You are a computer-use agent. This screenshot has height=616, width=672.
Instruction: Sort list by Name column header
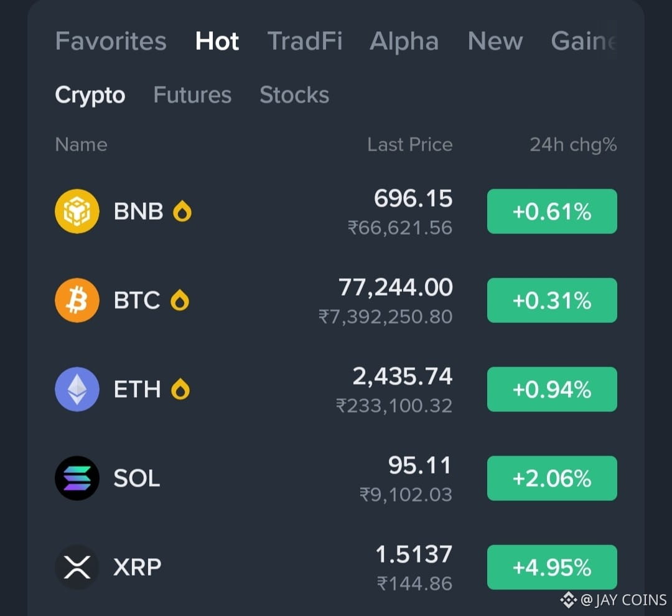[81, 144]
